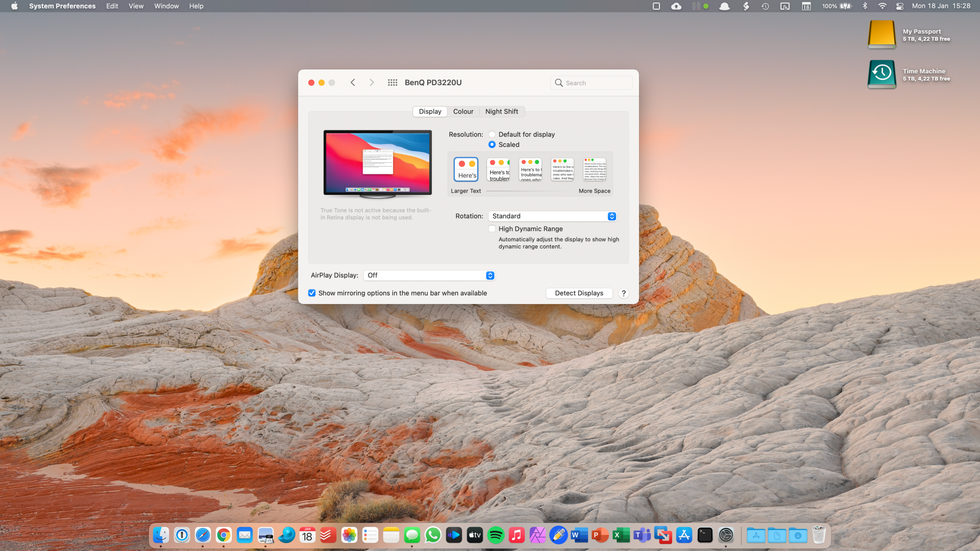
Task: Click the Wi-Fi menu bar icon
Action: pyautogui.click(x=882, y=6)
